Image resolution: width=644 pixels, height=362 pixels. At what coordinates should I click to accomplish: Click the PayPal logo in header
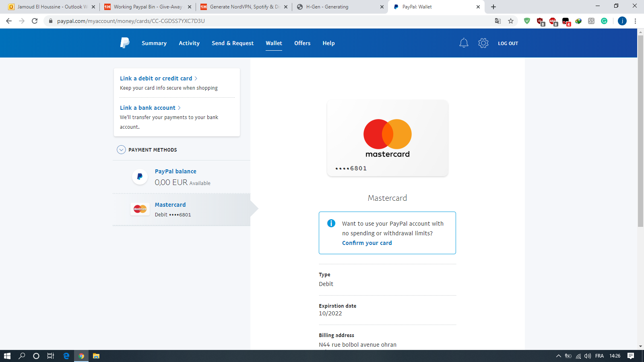pyautogui.click(x=125, y=43)
